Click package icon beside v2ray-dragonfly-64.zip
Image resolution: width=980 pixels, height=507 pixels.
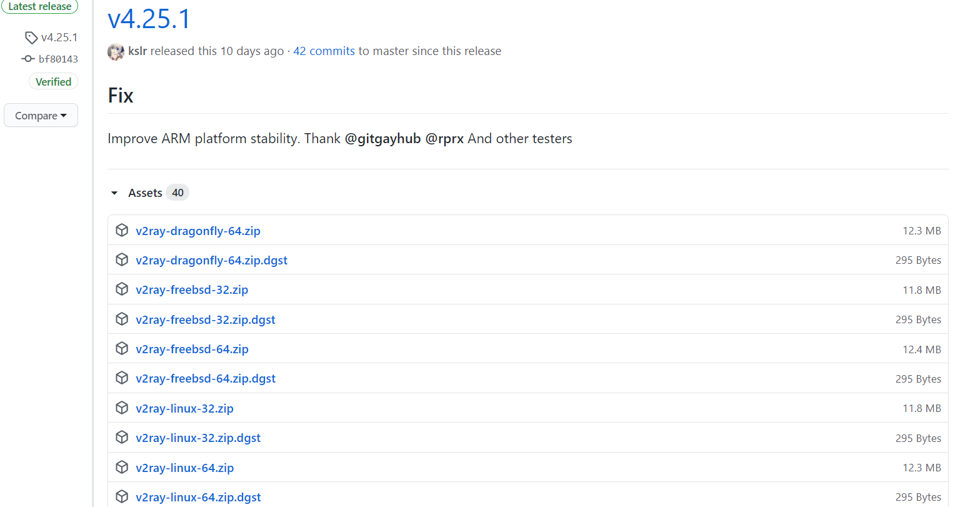click(x=122, y=231)
